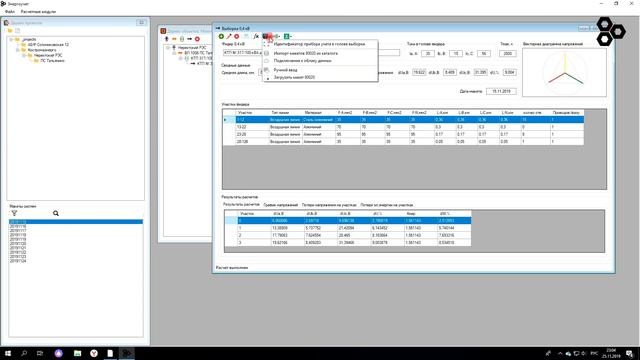Click the meter device toolbar icon
This screenshot has width=640, height=360.
click(x=266, y=36)
